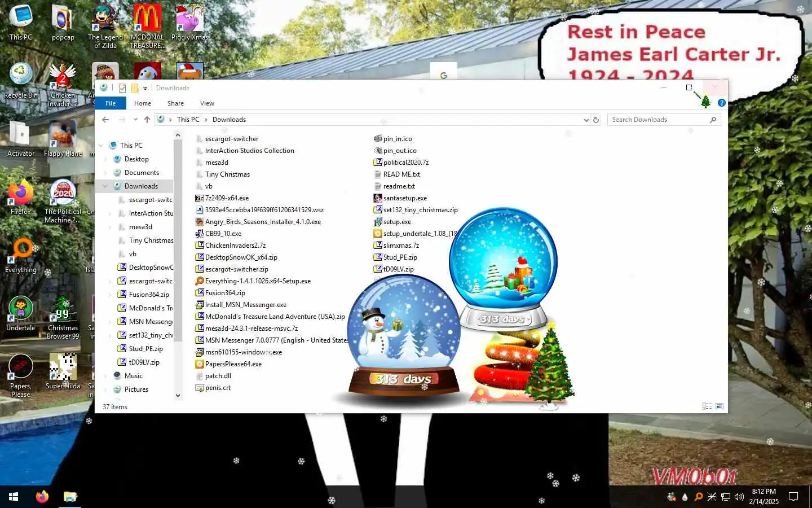Click the New folder quick access icon
812x508 pixels.
point(135,88)
